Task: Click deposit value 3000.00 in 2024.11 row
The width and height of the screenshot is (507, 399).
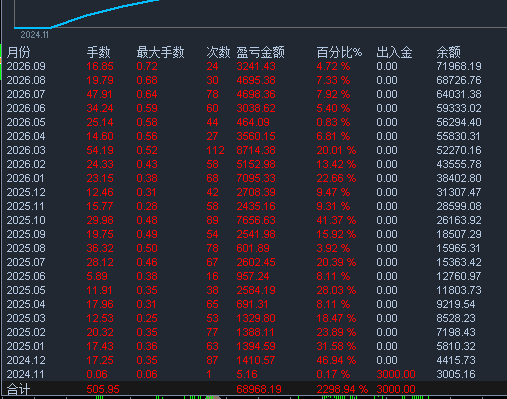Action: tap(396, 374)
